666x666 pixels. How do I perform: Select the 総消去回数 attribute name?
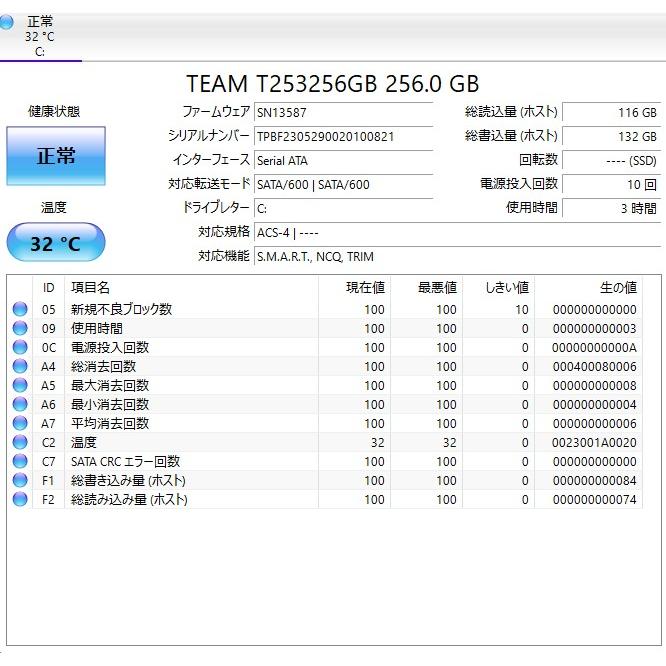(103, 366)
